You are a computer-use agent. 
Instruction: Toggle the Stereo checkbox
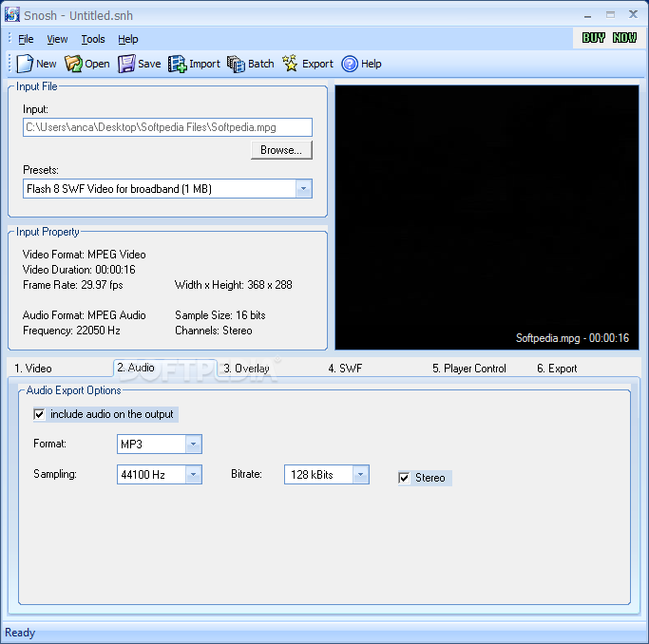pos(404,478)
